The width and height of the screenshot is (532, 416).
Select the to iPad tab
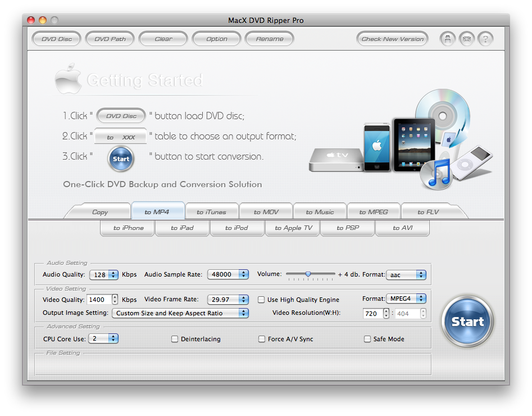point(182,228)
